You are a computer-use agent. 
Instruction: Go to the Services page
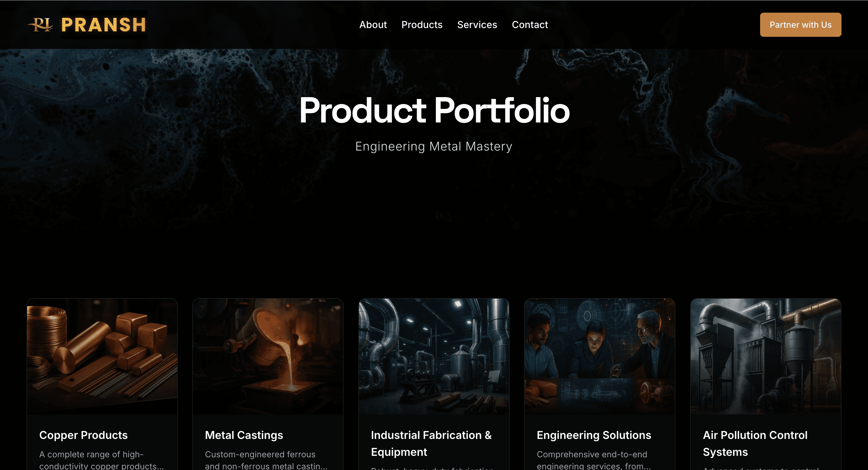477,25
